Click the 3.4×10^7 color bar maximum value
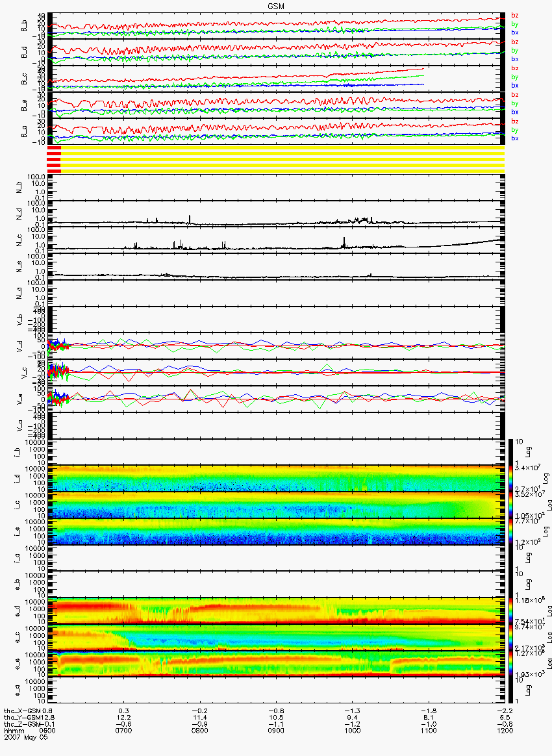Screen dimensions: 552x756 pos(527,468)
